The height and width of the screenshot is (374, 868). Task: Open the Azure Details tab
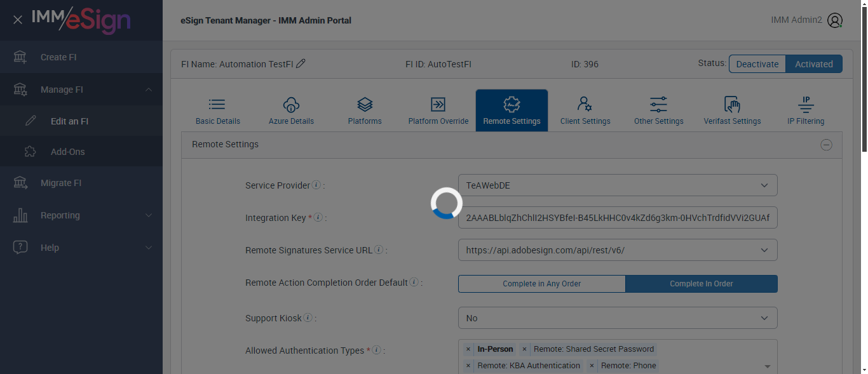(x=291, y=110)
